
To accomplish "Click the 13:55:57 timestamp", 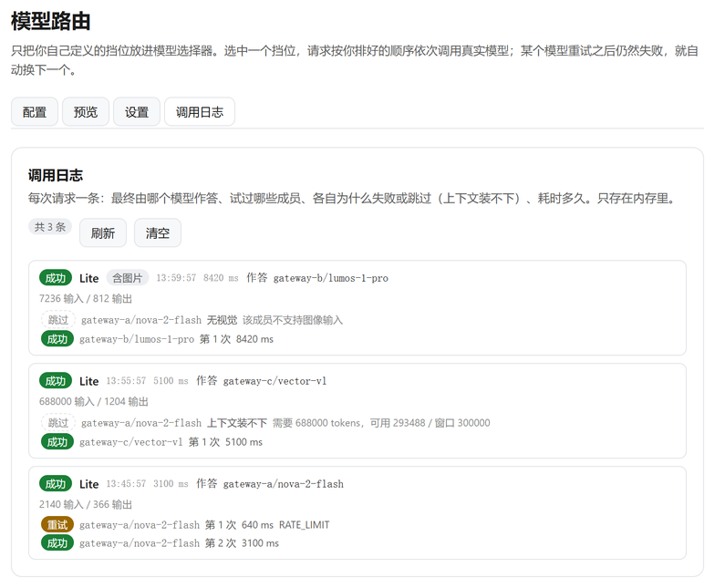I will (126, 381).
